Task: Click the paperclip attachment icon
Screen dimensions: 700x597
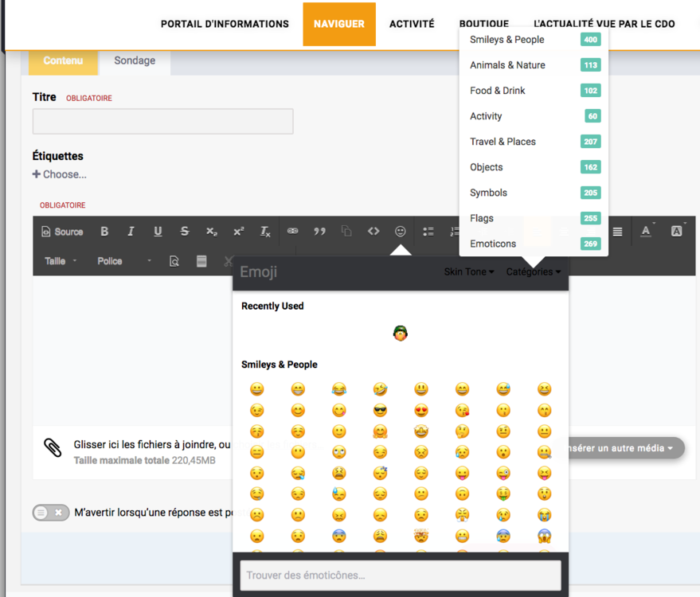Action: (x=53, y=447)
